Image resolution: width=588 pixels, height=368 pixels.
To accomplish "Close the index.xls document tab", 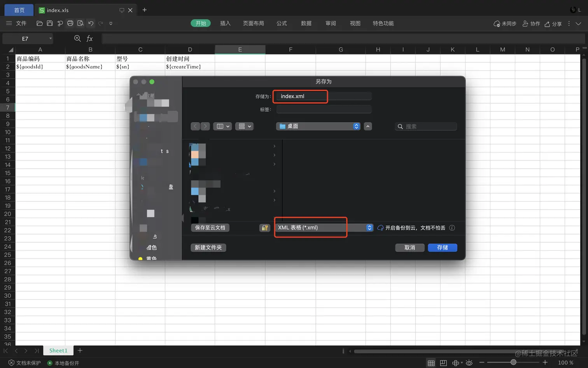I will pyautogui.click(x=130, y=10).
